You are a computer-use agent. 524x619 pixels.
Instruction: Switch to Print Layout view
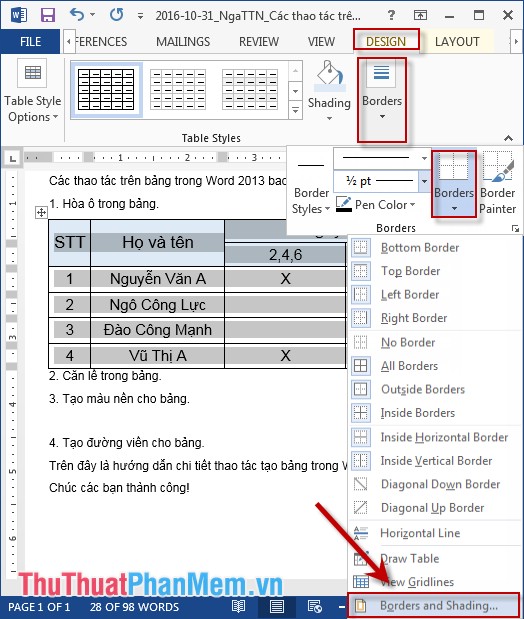(276, 606)
